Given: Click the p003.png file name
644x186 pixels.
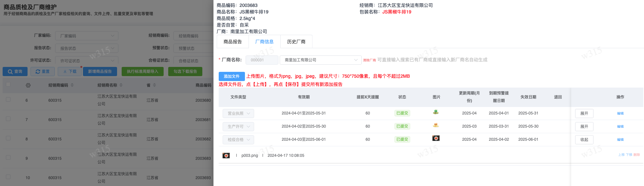Looking at the screenshot, I should tap(250, 155).
